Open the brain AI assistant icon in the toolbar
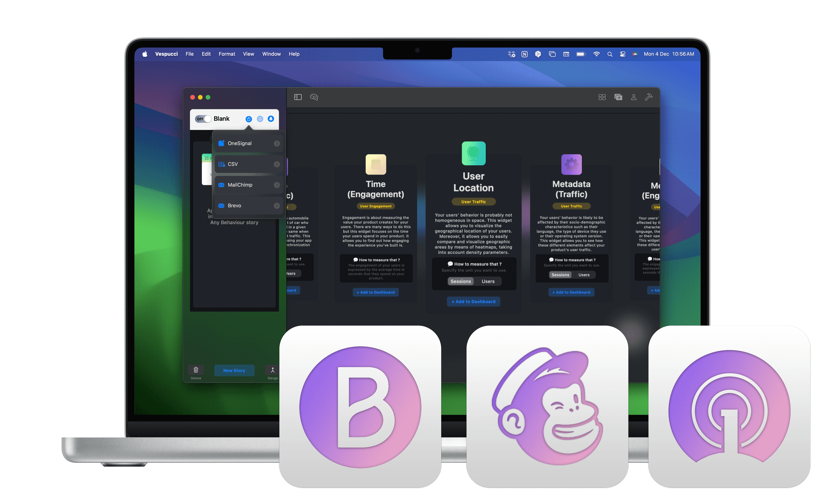The image size is (835, 504). click(x=314, y=97)
